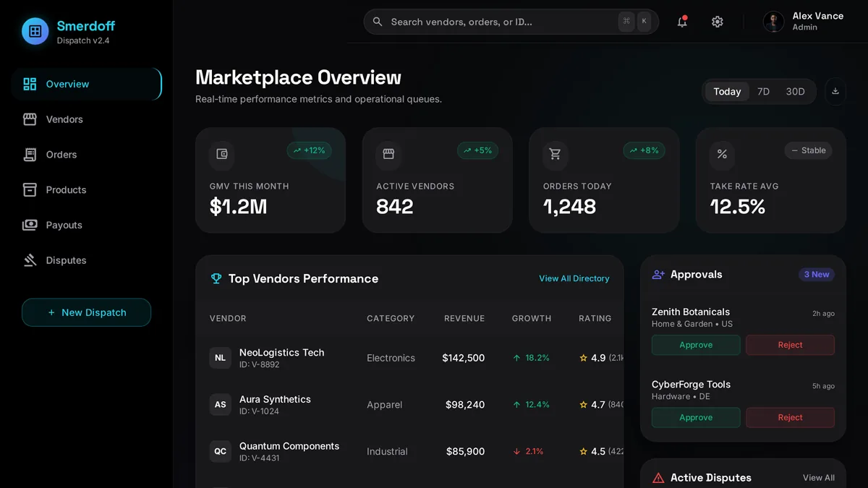Click the New Dispatch button
The image size is (868, 488).
(86, 312)
